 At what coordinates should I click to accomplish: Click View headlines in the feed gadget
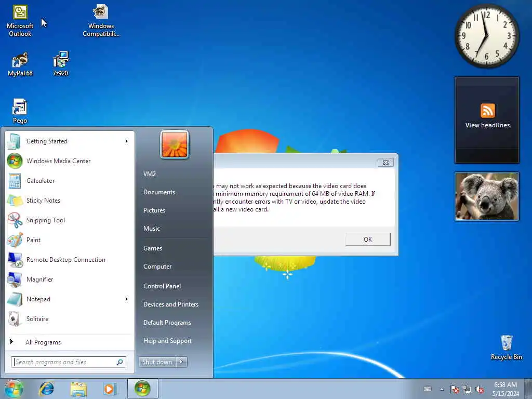(487, 125)
